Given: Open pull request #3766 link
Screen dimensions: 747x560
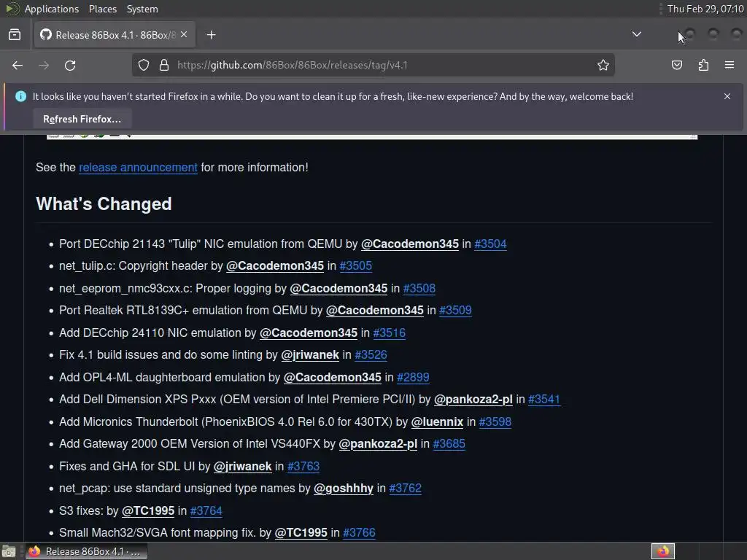Looking at the screenshot, I should [x=359, y=532].
